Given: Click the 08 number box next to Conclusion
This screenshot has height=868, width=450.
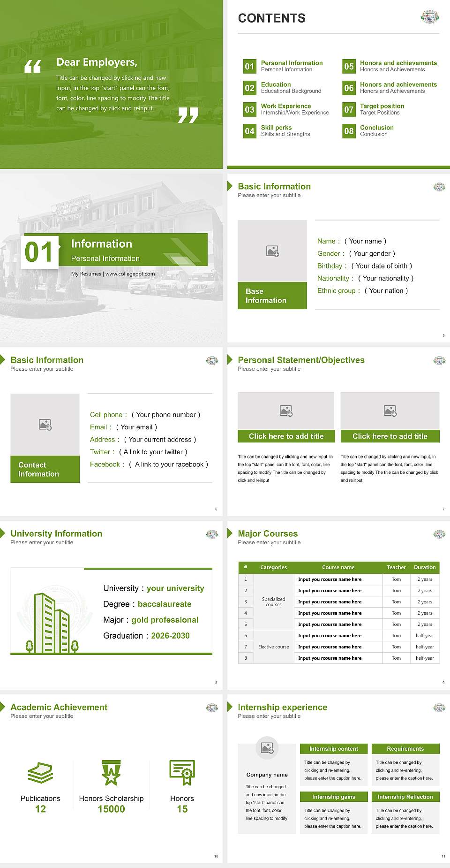Looking at the screenshot, I should click(349, 131).
